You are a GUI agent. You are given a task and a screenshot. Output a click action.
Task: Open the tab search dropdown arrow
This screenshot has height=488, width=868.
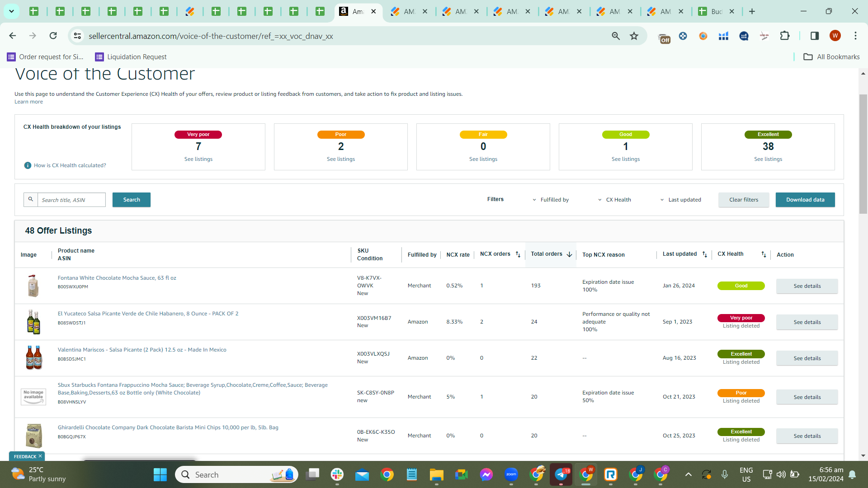tap(12, 11)
